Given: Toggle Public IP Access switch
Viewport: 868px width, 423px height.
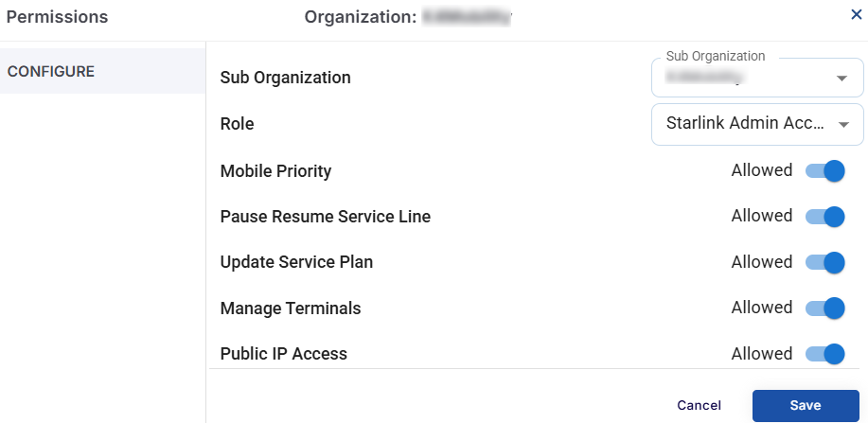Looking at the screenshot, I should click(x=825, y=354).
